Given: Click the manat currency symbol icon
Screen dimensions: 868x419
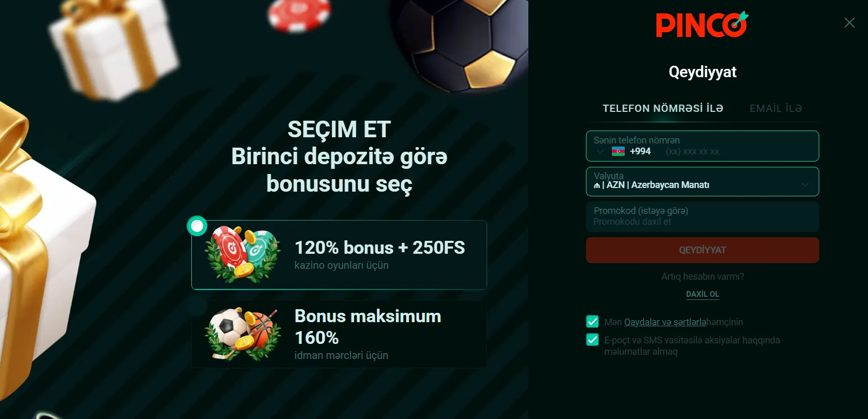Looking at the screenshot, I should tap(597, 185).
